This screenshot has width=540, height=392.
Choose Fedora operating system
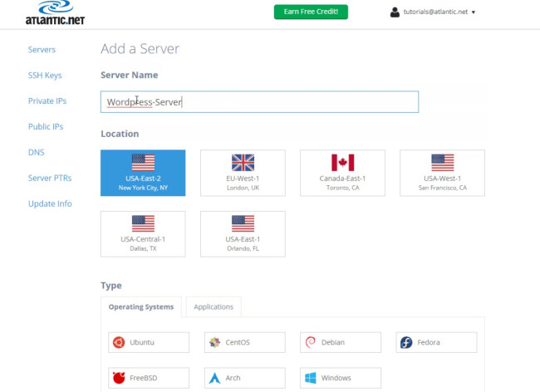[x=436, y=342]
